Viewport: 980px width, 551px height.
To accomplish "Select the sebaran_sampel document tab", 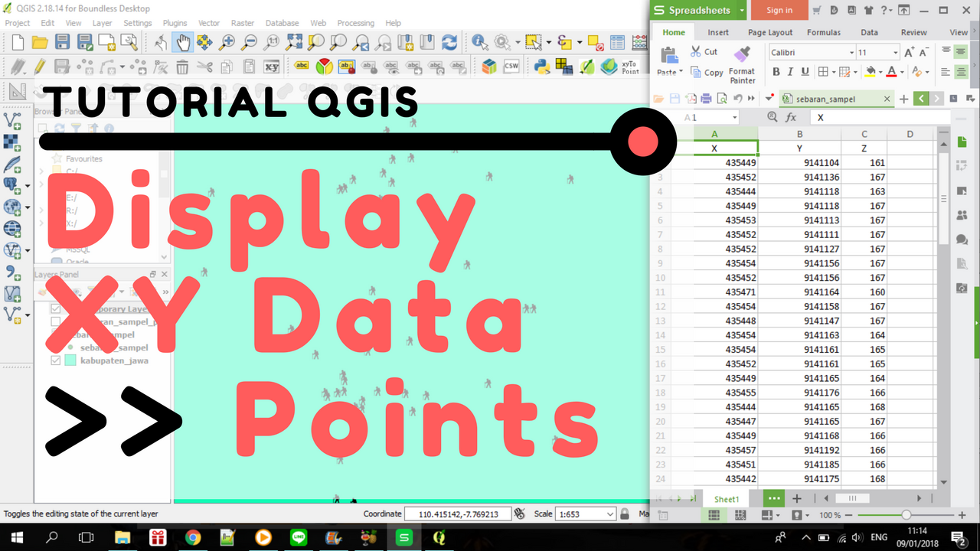I will tap(835, 99).
